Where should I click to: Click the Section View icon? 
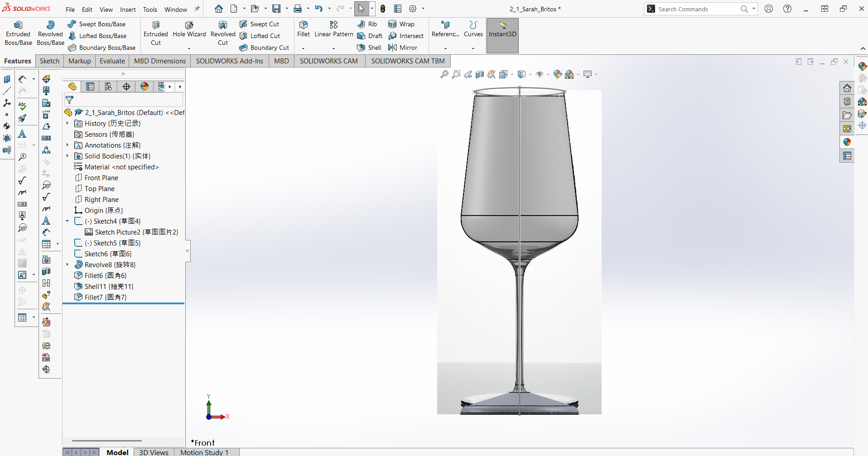point(480,74)
